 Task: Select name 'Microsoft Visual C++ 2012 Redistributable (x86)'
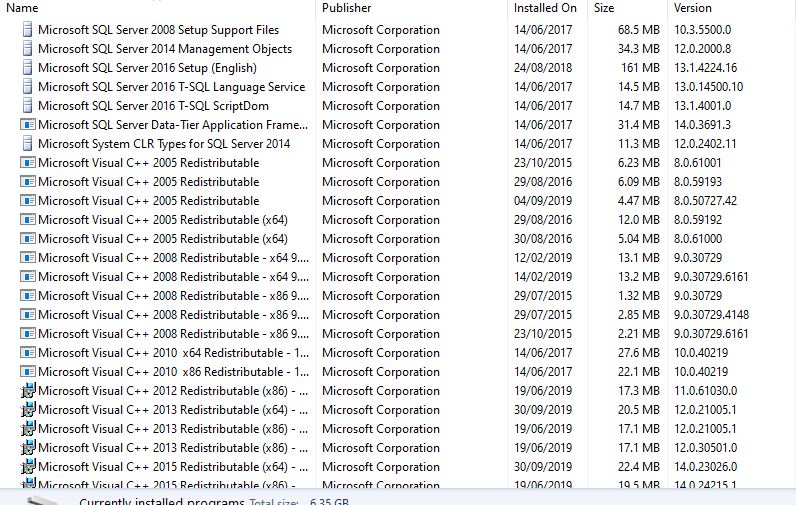(173, 391)
